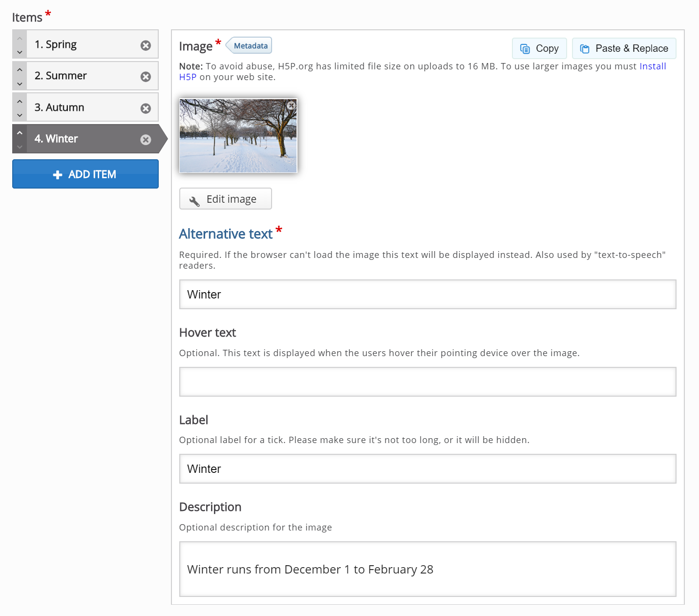
Task: Click Paste & Replace button
Action: point(624,48)
